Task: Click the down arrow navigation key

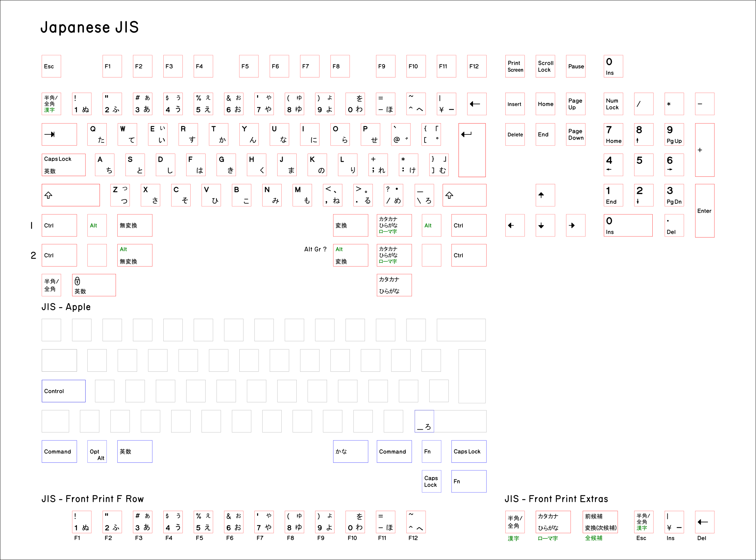Action: [x=545, y=226]
